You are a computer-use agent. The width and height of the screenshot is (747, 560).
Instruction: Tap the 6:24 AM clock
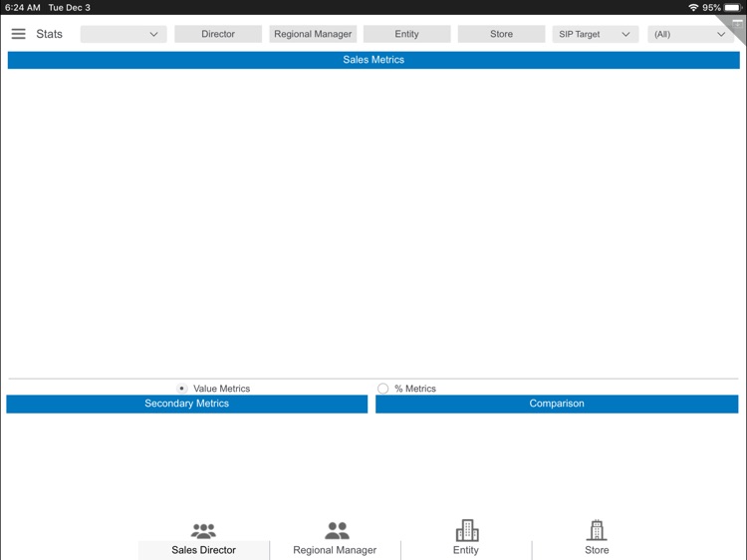(22, 7)
